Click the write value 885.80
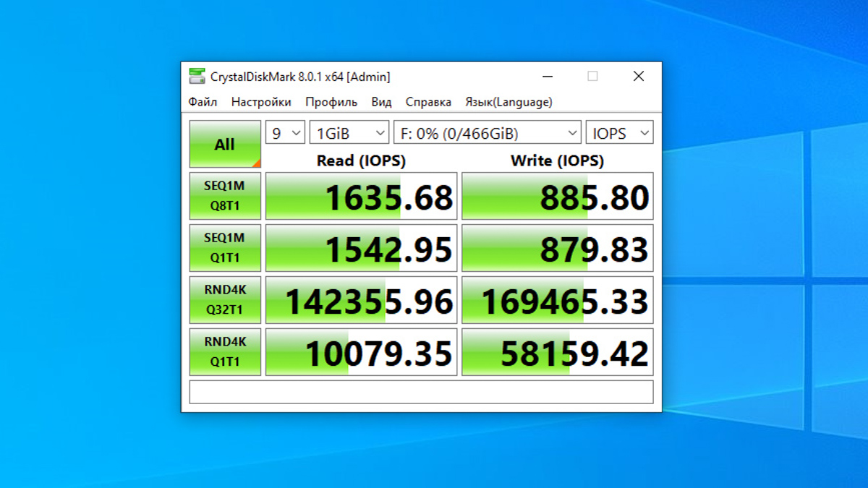 point(558,196)
